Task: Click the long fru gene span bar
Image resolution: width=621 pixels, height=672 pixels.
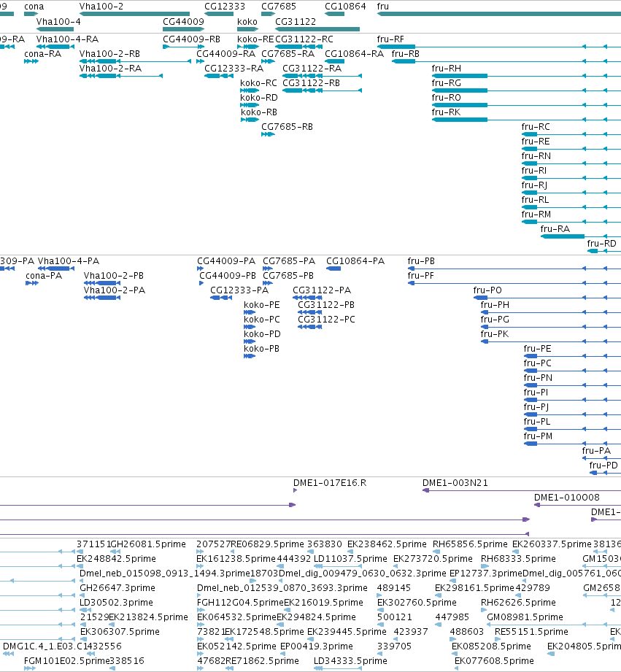Action: (x=499, y=14)
